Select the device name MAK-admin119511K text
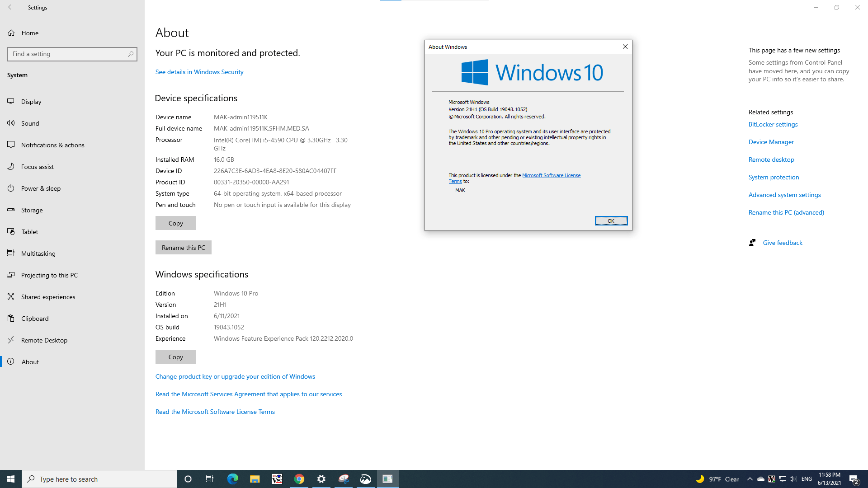The image size is (868, 488). [x=241, y=117]
